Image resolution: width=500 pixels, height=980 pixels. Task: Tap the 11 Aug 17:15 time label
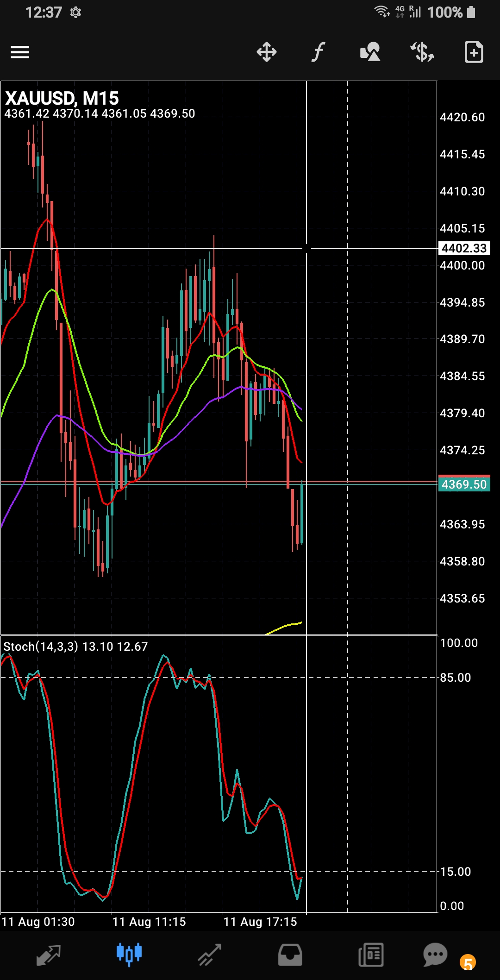click(260, 922)
